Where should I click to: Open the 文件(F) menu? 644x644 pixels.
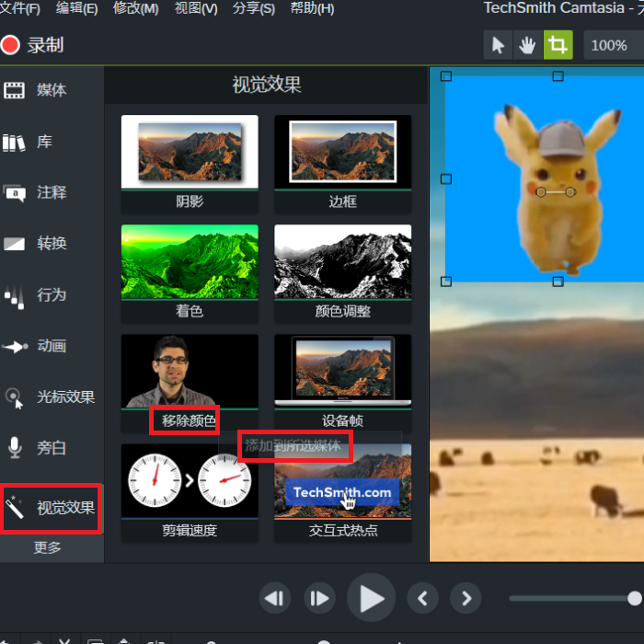point(19,7)
